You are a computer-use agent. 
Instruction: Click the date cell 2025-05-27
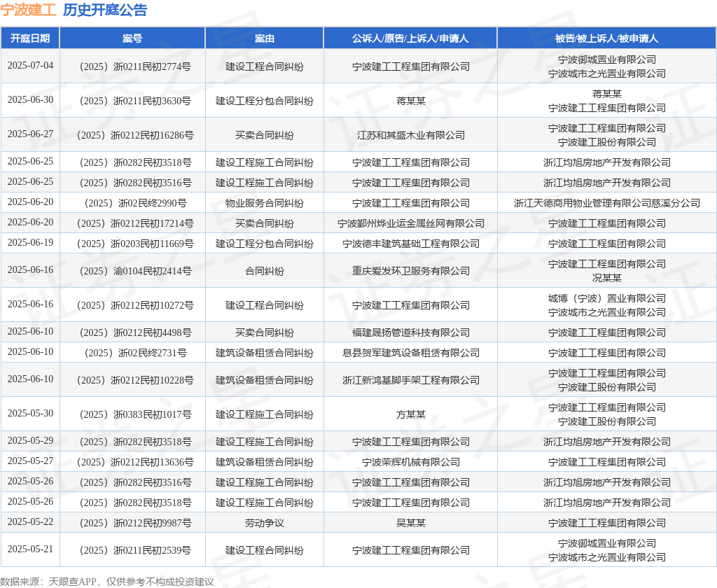(30, 461)
